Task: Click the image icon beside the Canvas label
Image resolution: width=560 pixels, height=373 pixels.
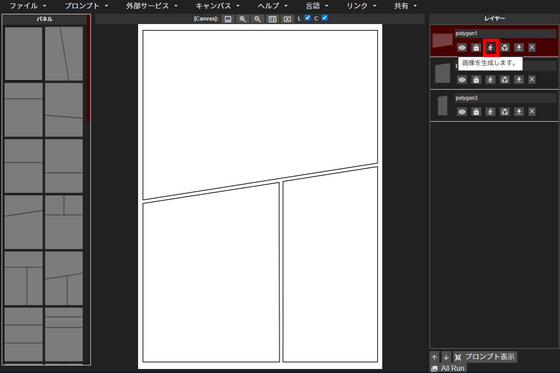Action: [x=228, y=19]
